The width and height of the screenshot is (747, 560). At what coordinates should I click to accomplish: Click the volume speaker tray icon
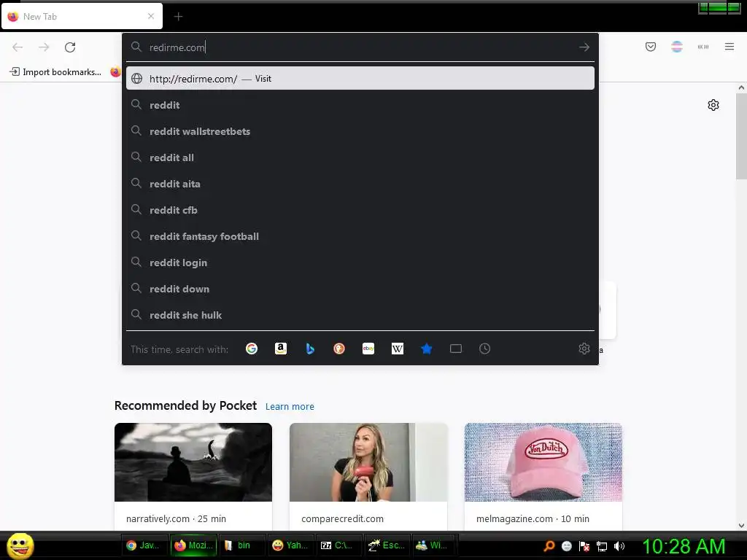pyautogui.click(x=619, y=546)
